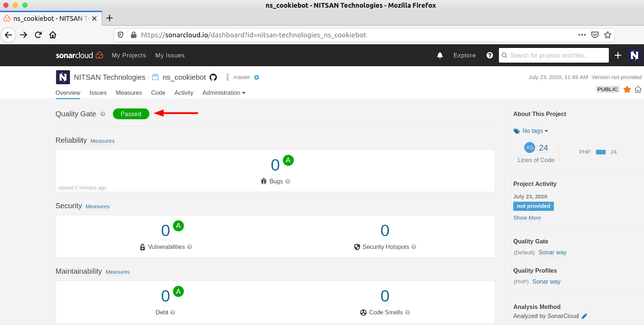Toggle Firefox bookmark star in address bar
Viewport: 644px width, 325px height.
point(608,35)
